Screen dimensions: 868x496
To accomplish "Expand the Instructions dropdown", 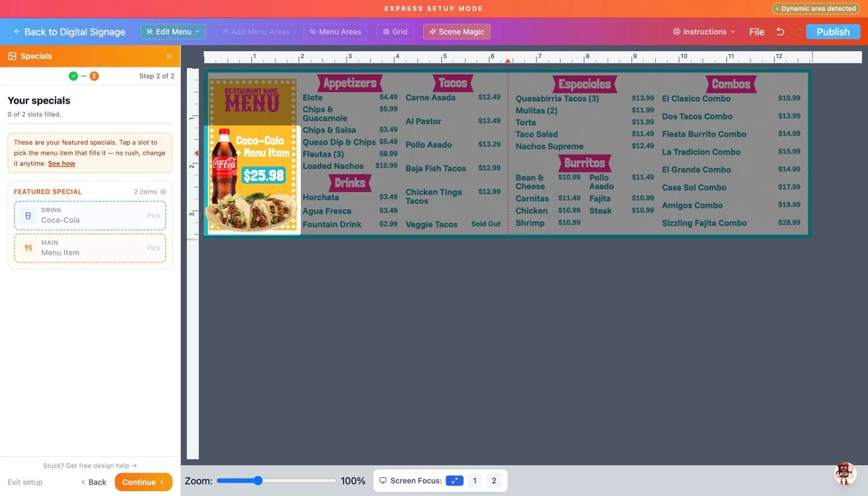I will 704,31.
